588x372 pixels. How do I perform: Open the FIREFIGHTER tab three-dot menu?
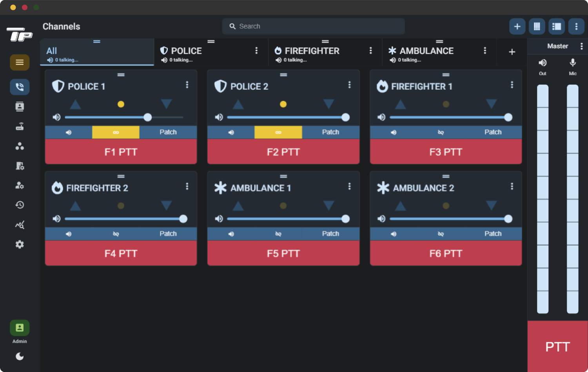point(371,51)
